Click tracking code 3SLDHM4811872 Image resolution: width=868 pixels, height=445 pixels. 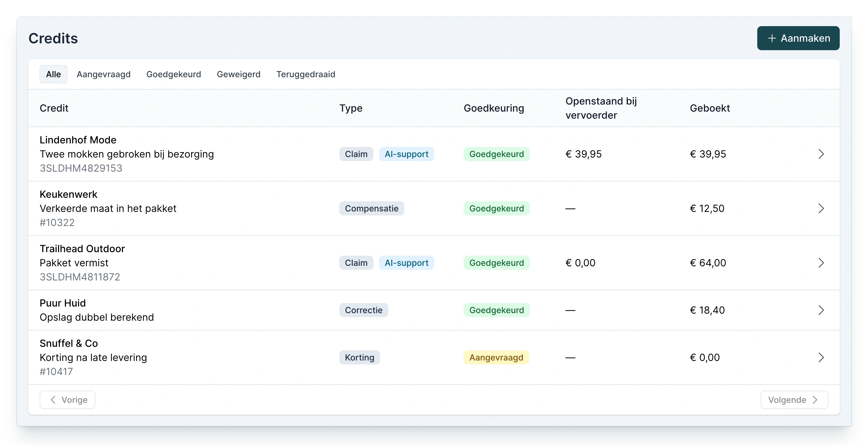[x=80, y=277]
